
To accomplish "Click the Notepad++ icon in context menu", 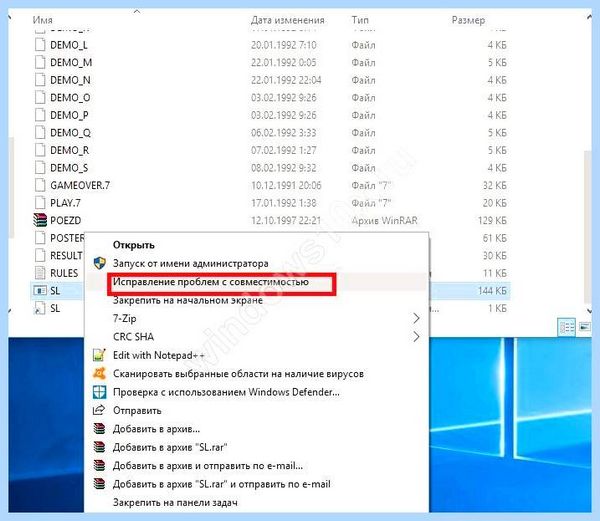I will click(99, 355).
